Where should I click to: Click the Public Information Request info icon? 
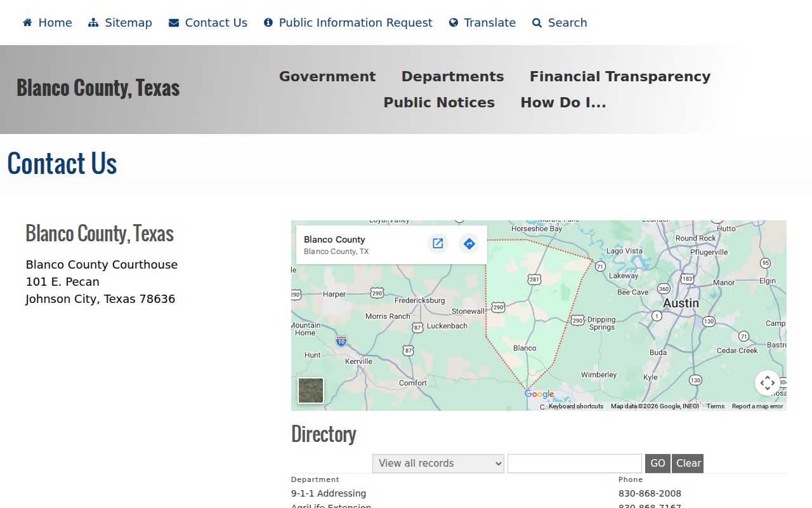click(x=268, y=23)
